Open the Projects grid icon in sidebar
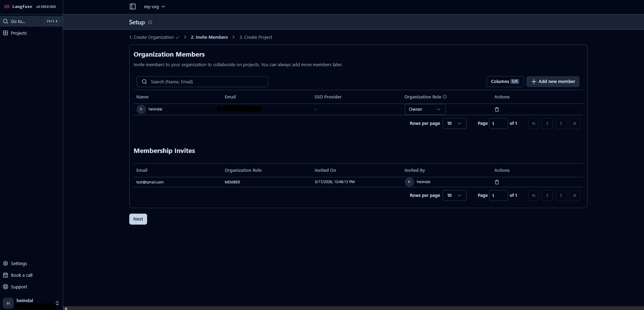The height and width of the screenshot is (310, 644). click(x=5, y=33)
